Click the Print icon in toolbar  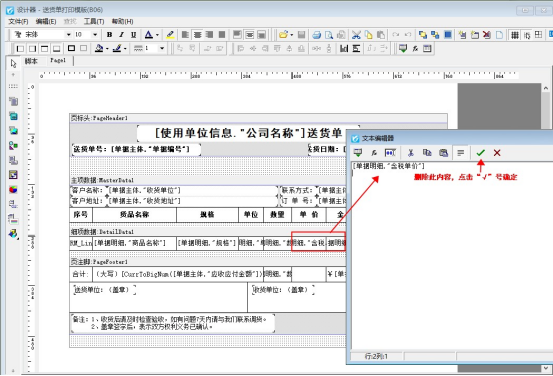click(316, 35)
